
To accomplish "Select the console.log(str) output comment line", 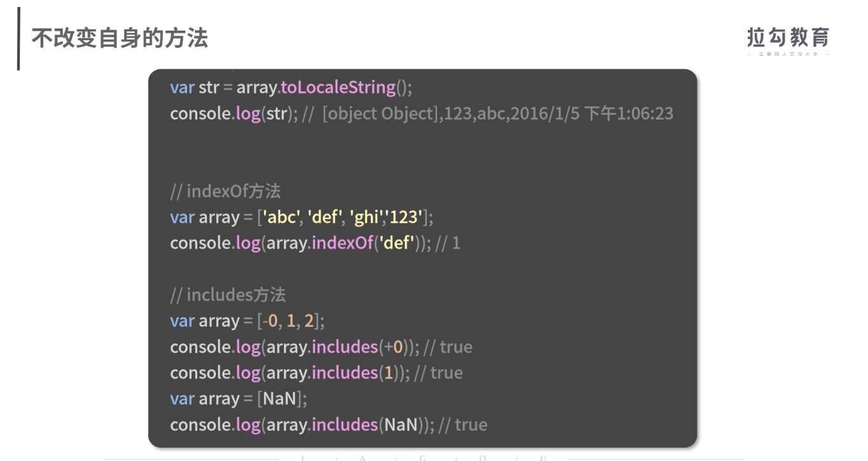I will 421,113.
